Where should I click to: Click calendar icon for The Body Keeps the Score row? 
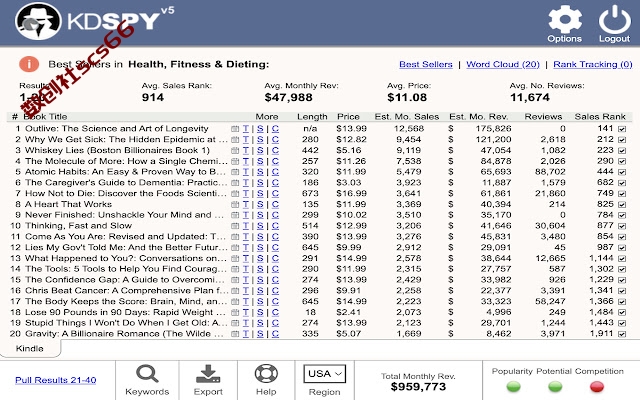235,301
